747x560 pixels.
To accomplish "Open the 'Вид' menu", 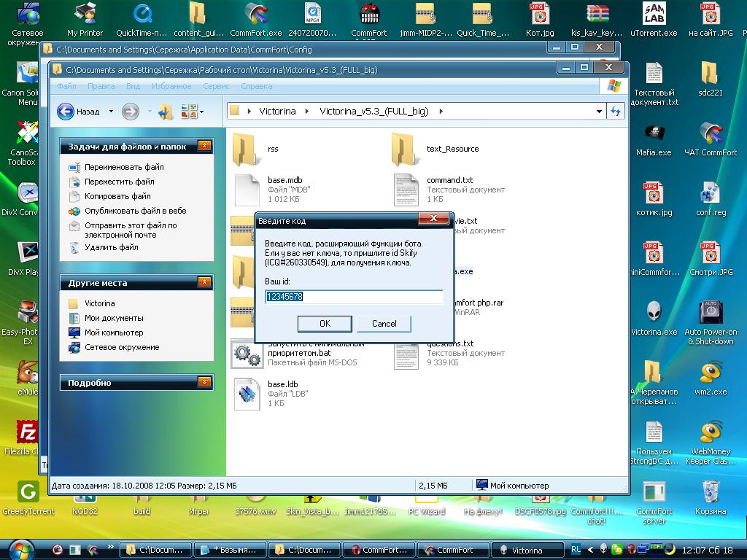I will click(133, 86).
